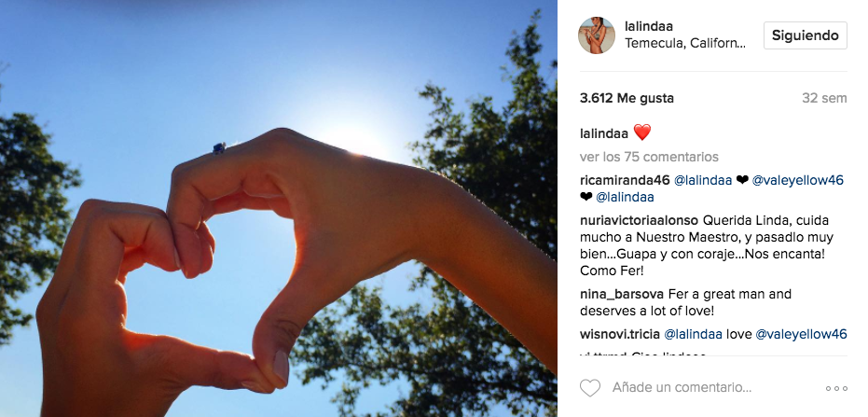Open @lalindaa mention in wisnovi.tricia's comment
868x417 pixels.
point(693,335)
